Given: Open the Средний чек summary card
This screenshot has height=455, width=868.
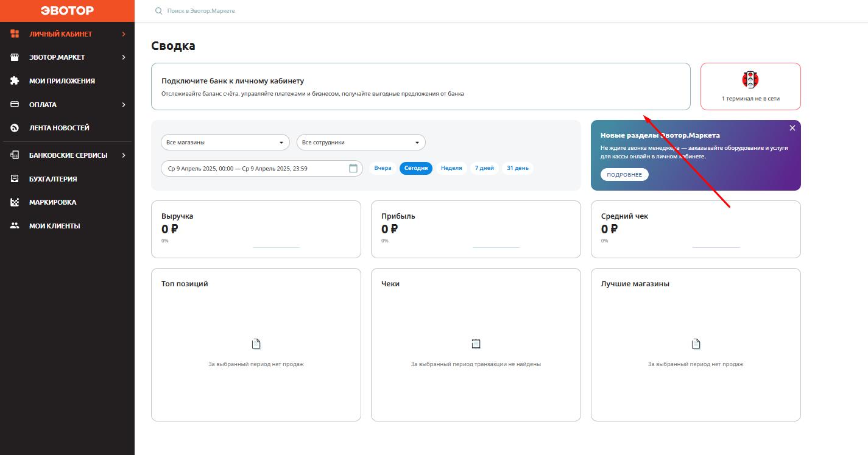Looking at the screenshot, I should point(696,230).
